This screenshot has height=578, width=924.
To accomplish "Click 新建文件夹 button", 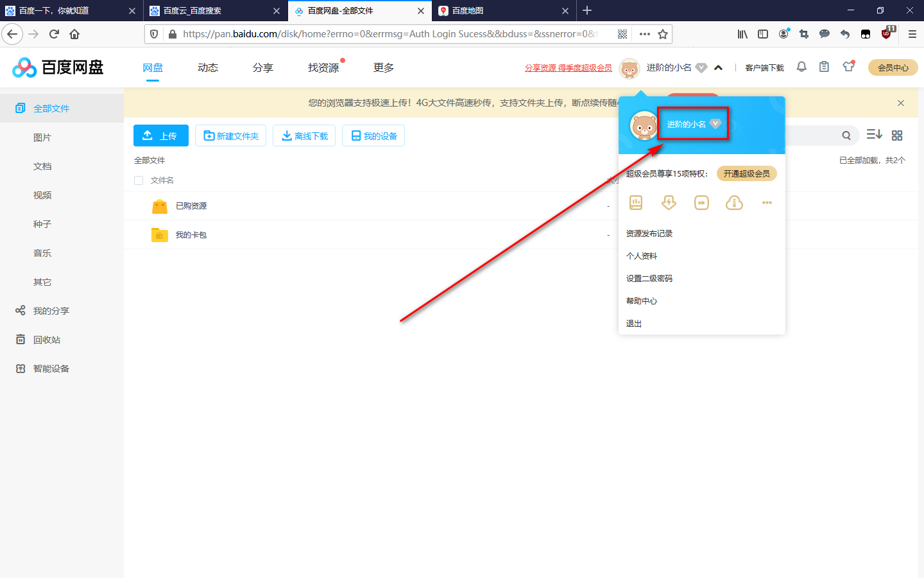I will click(230, 136).
